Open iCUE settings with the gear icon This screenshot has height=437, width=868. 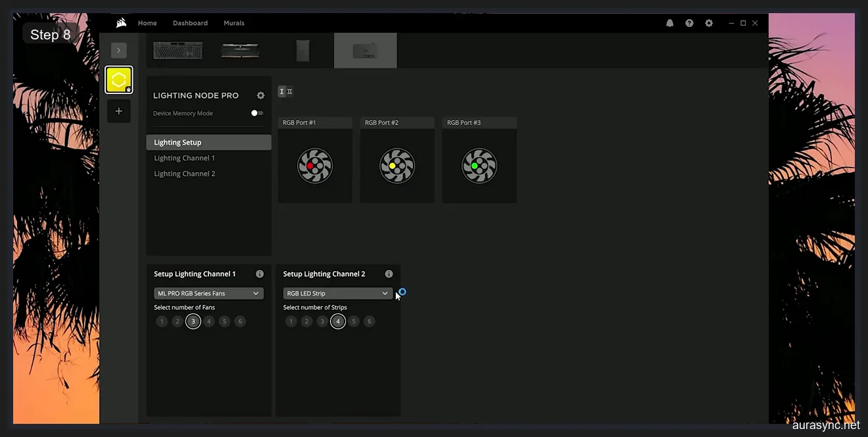[709, 22]
